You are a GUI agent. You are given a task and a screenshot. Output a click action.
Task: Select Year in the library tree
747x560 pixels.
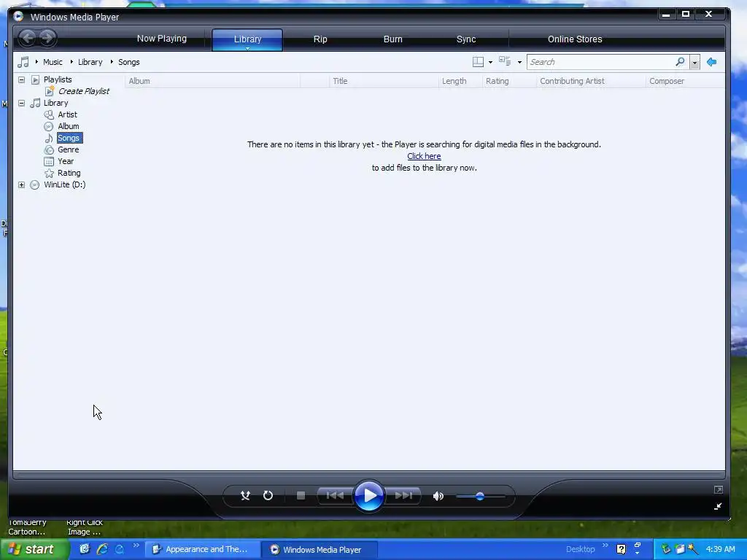click(x=66, y=161)
